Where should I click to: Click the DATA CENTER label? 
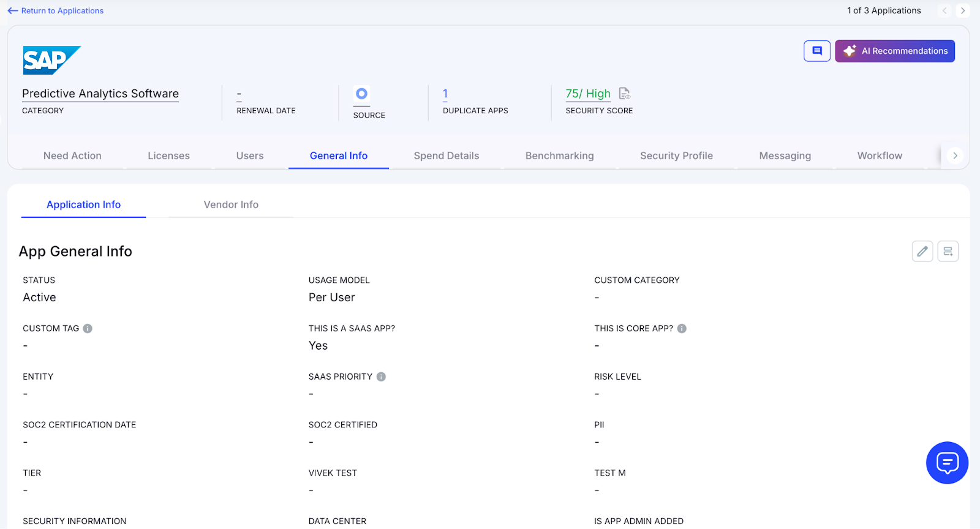pyautogui.click(x=337, y=522)
